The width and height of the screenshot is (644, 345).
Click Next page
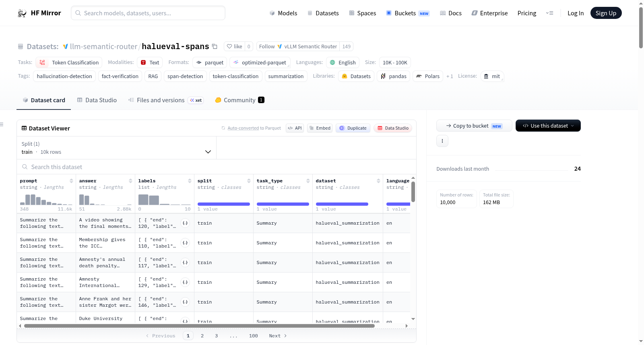tap(278, 336)
